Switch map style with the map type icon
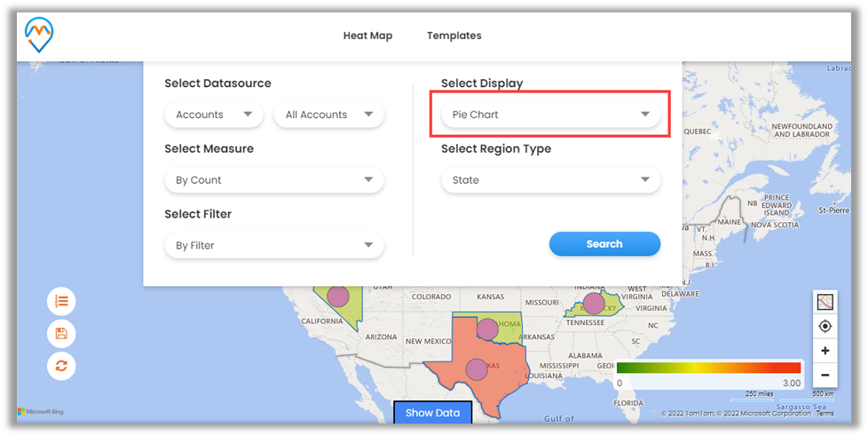The height and width of the screenshot is (436, 868). pos(825,302)
